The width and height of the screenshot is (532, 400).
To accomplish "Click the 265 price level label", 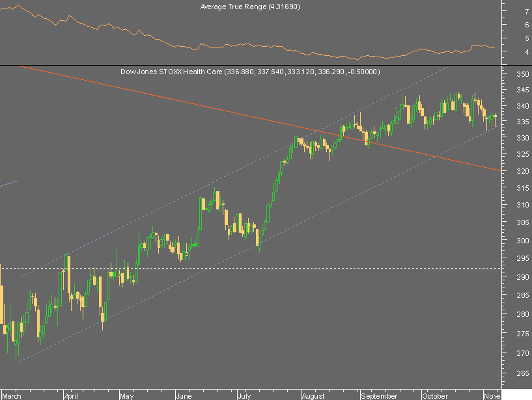I will (522, 373).
